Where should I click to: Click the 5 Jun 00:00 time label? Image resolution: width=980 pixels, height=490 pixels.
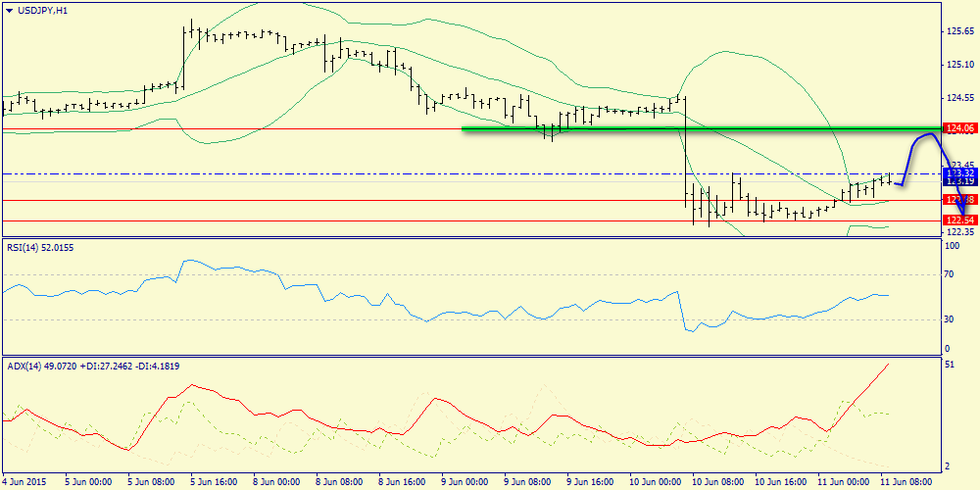click(90, 482)
